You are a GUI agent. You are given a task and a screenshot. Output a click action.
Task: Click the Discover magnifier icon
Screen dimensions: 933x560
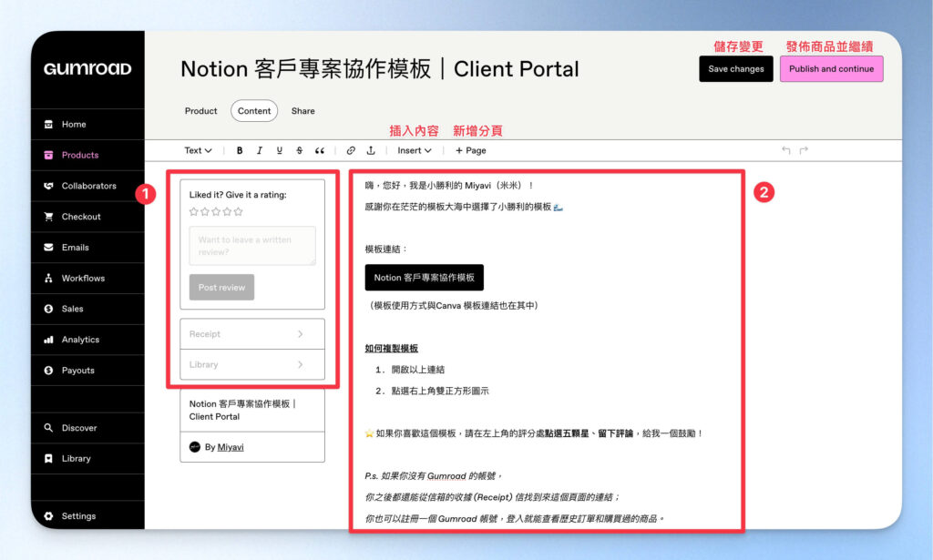point(49,428)
